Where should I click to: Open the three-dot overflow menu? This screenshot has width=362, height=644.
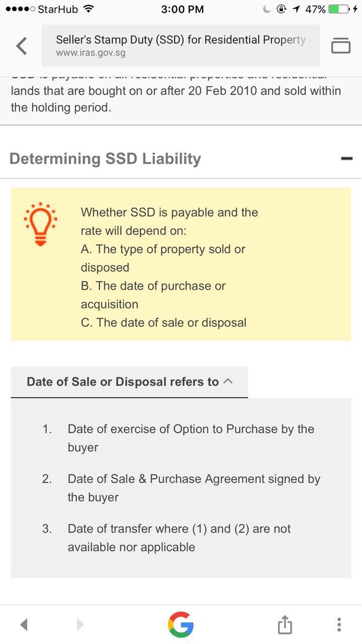point(339,624)
